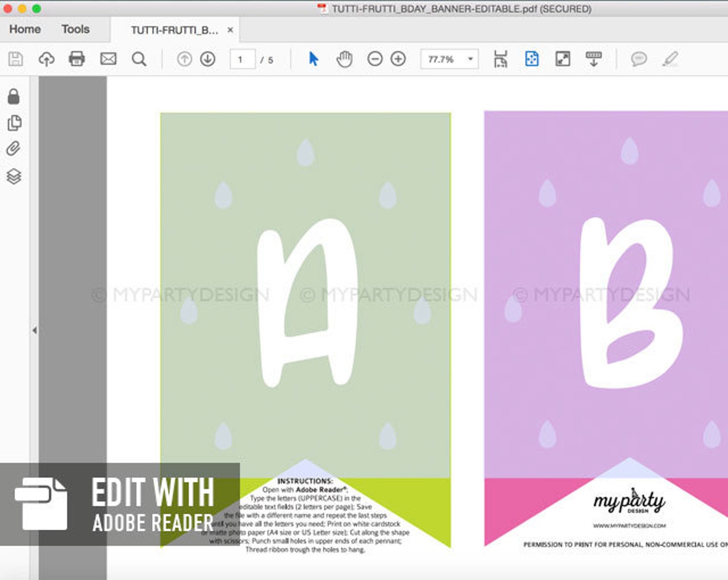This screenshot has width=728, height=580.
Task: Zoom in with plus button
Action: [398, 59]
